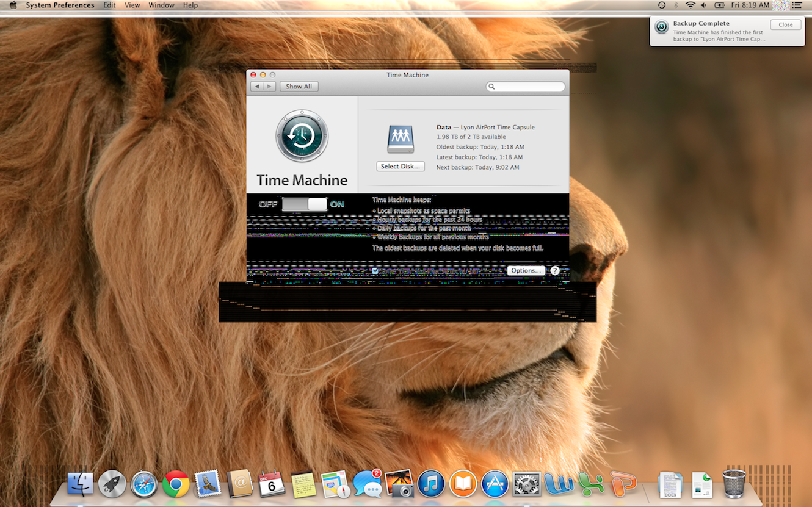Open the App Store from the Dock
Viewport: 812px width, 507px height.
495,484
